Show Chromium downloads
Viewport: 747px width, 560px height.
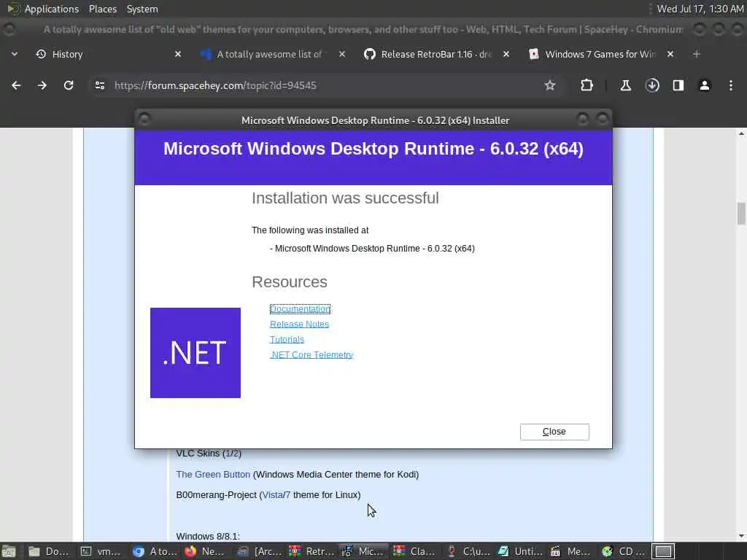[x=652, y=85]
